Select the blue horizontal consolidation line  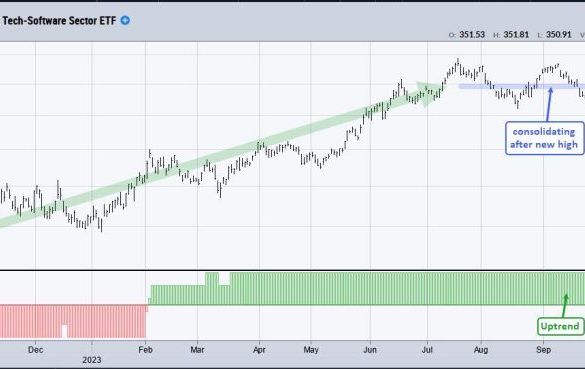(x=522, y=87)
